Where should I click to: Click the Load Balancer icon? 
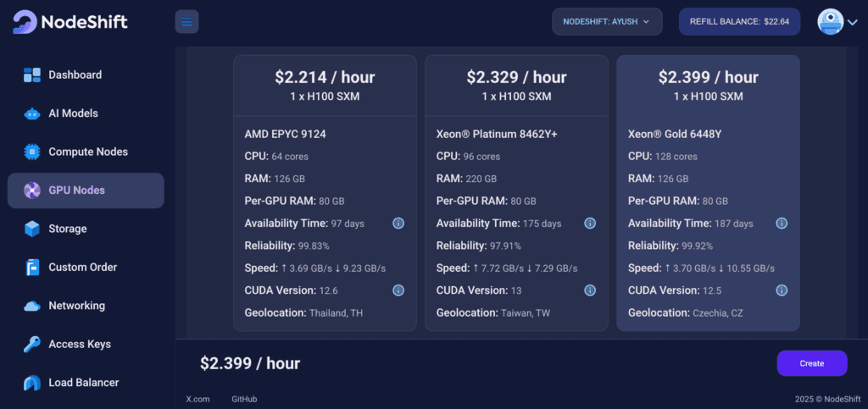(x=32, y=383)
